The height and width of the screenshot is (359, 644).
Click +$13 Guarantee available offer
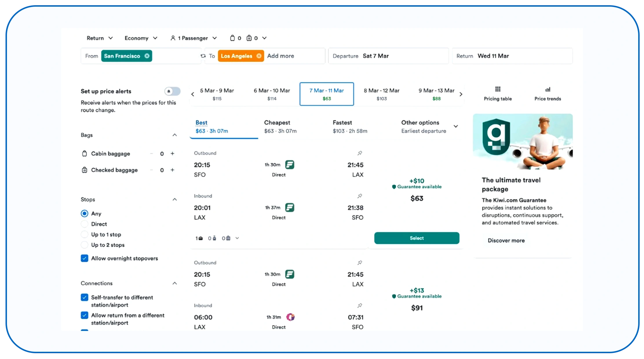pos(417,293)
